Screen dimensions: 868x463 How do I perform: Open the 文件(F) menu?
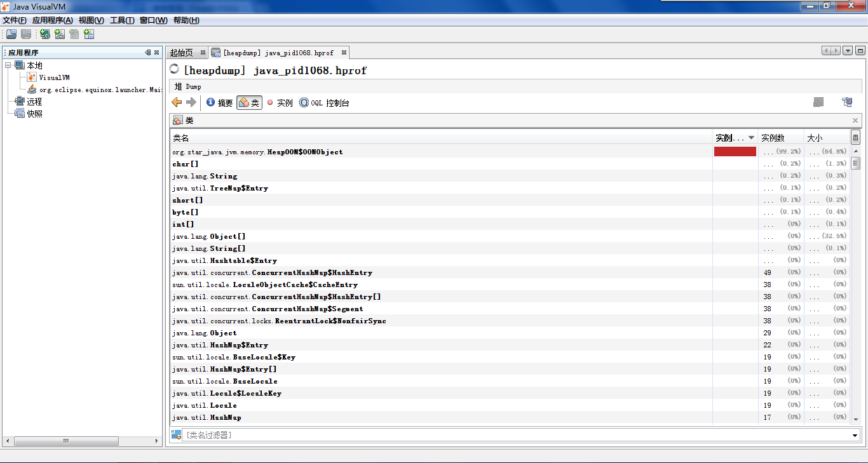pyautogui.click(x=15, y=20)
